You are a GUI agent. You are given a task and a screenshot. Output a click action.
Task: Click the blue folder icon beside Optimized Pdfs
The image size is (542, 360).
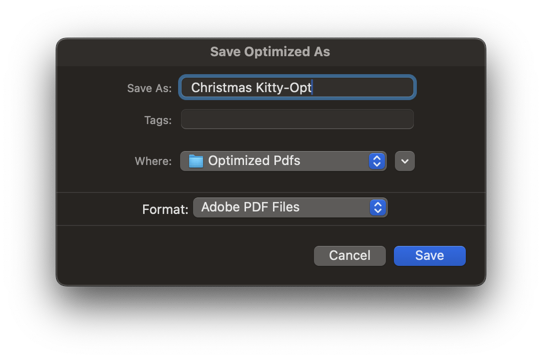(196, 161)
